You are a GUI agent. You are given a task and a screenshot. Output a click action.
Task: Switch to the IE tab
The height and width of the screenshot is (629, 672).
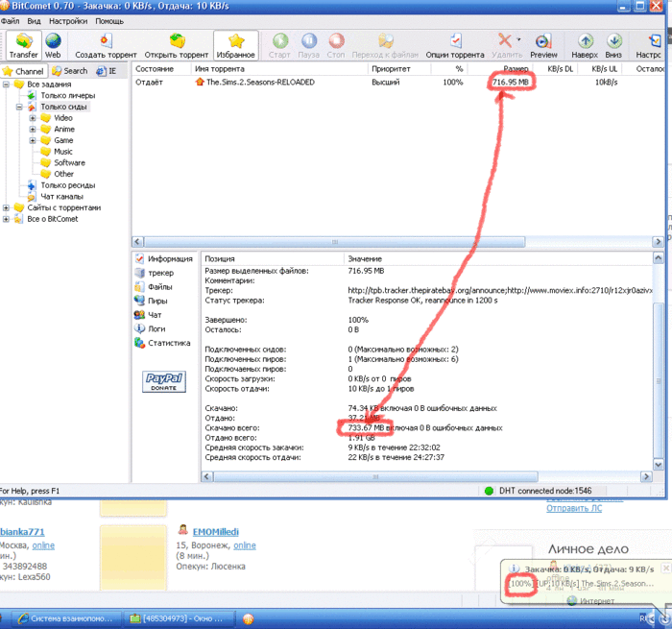[x=107, y=71]
